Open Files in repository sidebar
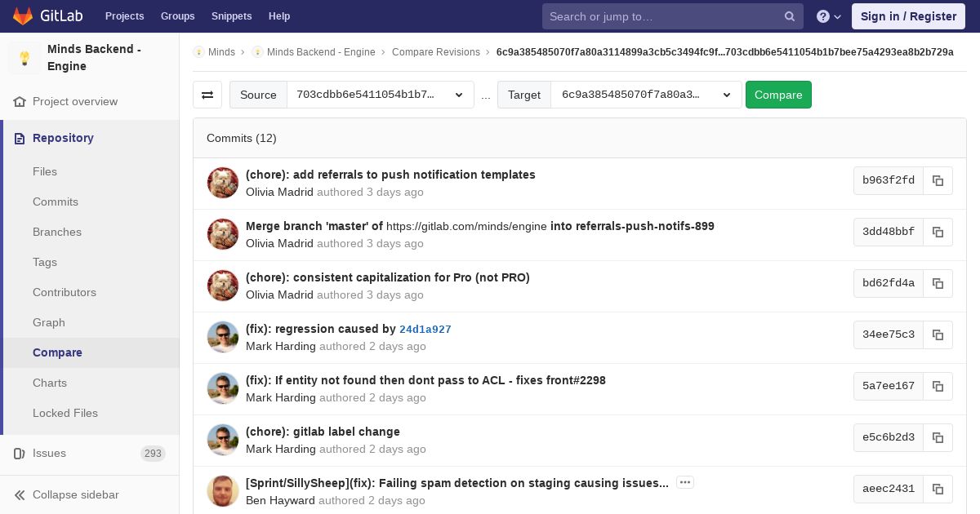980x514 pixels. coord(45,171)
